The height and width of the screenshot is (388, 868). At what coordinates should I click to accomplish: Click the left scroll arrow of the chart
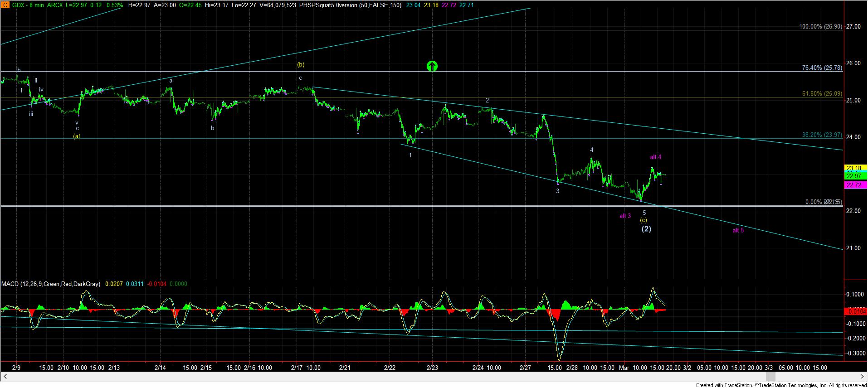pos(5,377)
